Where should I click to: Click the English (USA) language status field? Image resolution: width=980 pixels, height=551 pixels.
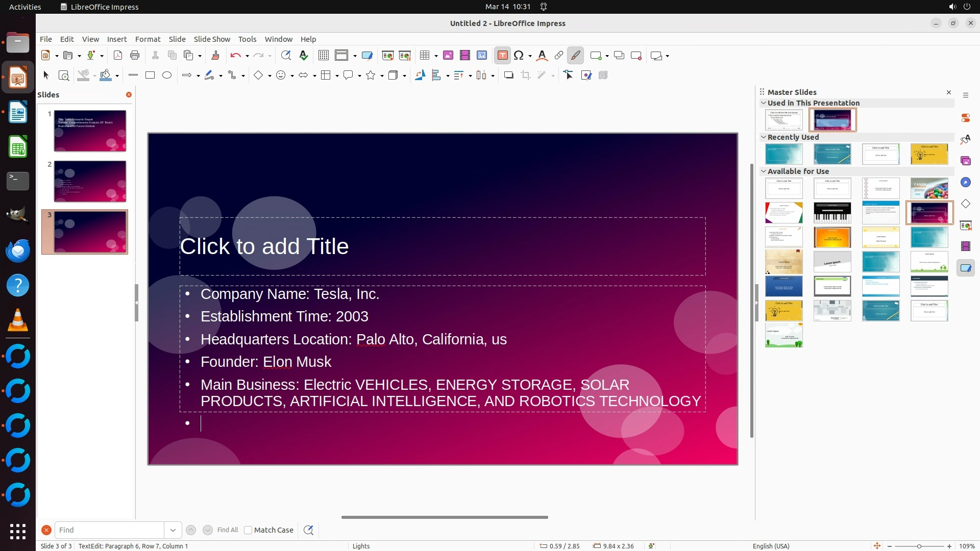(771, 546)
